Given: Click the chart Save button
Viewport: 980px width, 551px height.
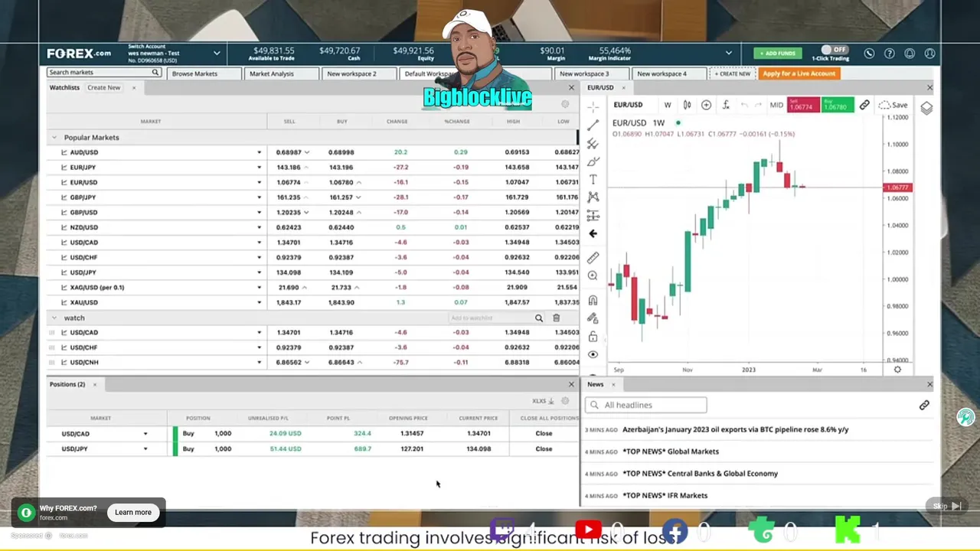Looking at the screenshot, I should (893, 105).
